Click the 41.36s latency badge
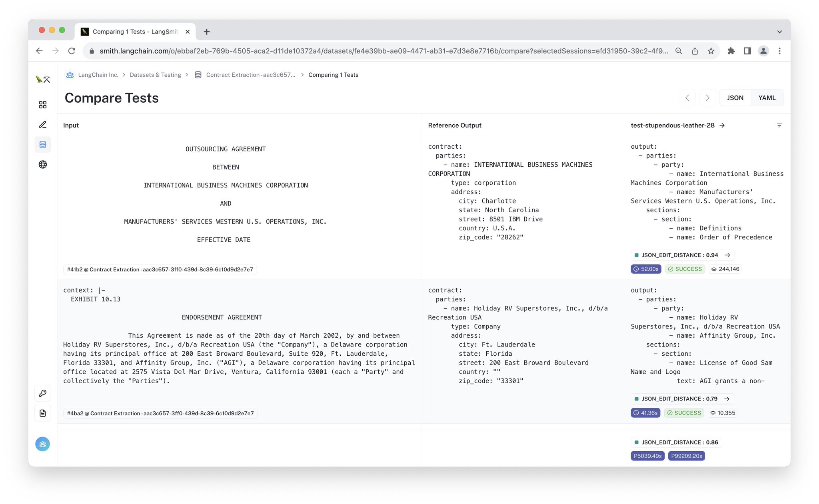Viewport: 819px width, 504px height. [x=645, y=413]
